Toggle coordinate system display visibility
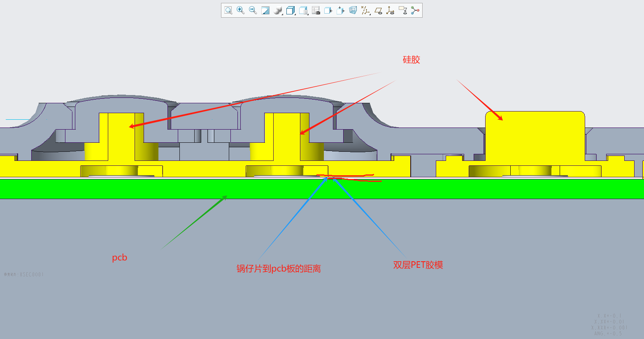644x339 pixels. (391, 10)
